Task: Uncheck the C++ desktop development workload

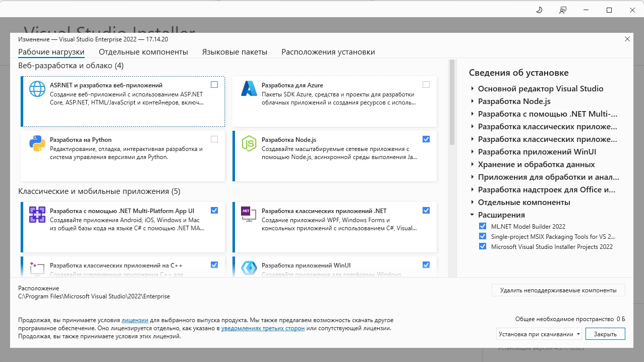Action: tap(214, 265)
